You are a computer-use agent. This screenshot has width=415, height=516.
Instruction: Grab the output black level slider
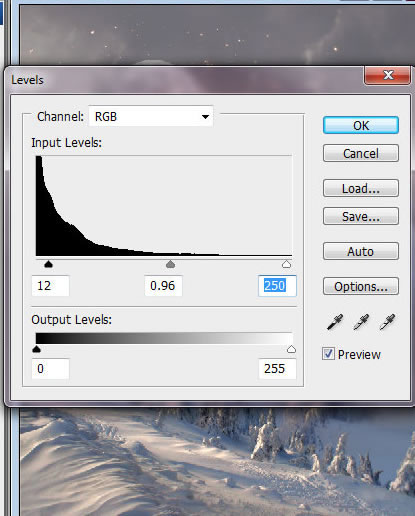[36, 349]
